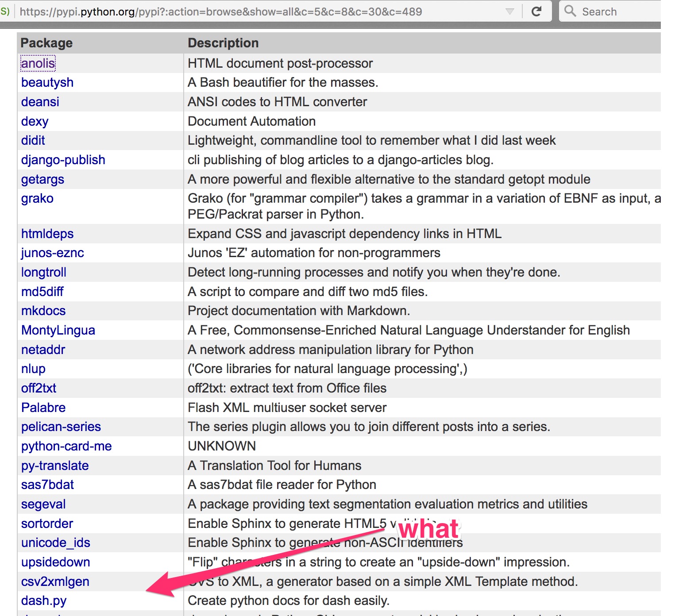Click 'A sas7bdat file reader for Python'

coord(282,485)
